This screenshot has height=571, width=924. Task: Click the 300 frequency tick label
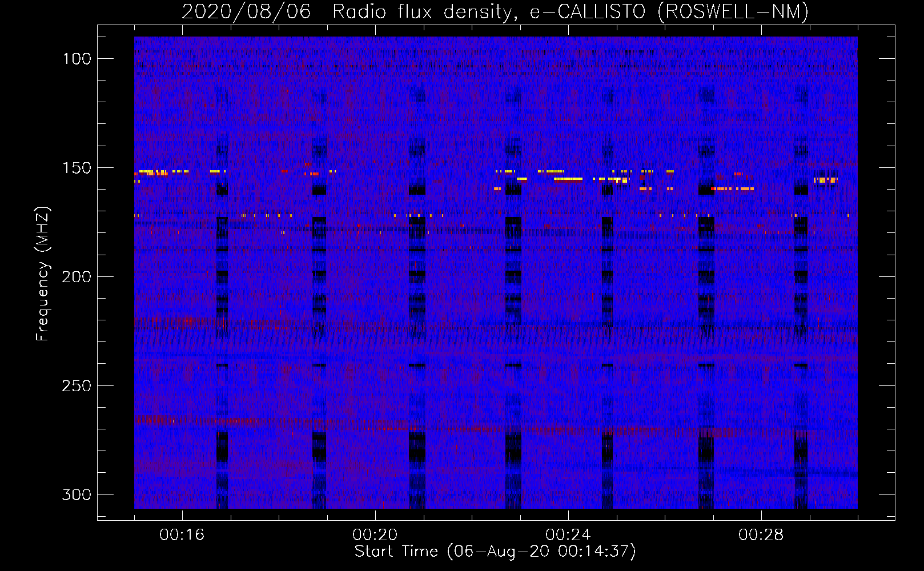77,494
